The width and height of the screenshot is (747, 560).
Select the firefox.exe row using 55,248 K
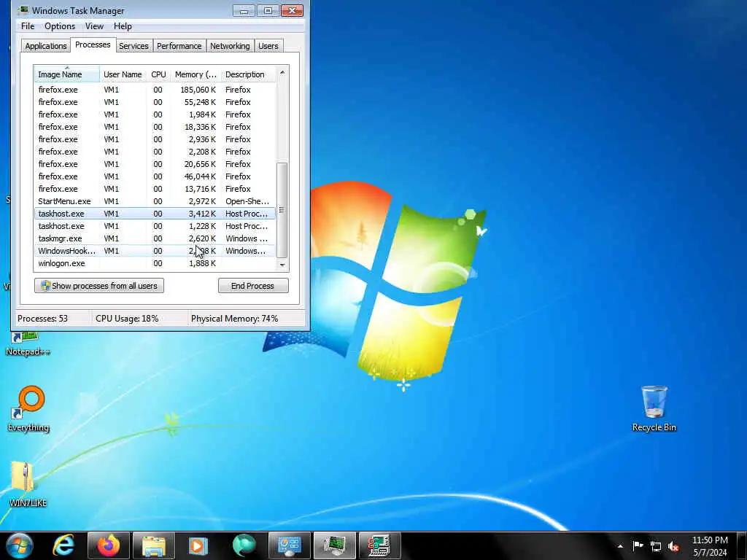(x=155, y=102)
